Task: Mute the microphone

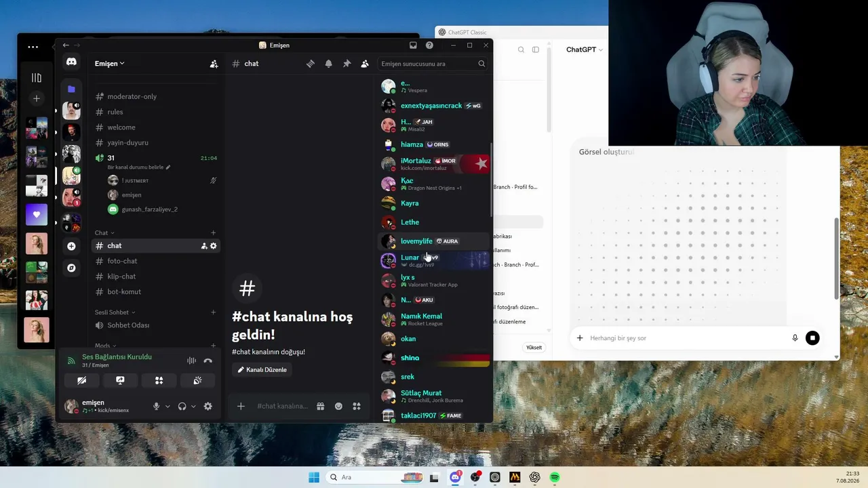Action: (157, 407)
